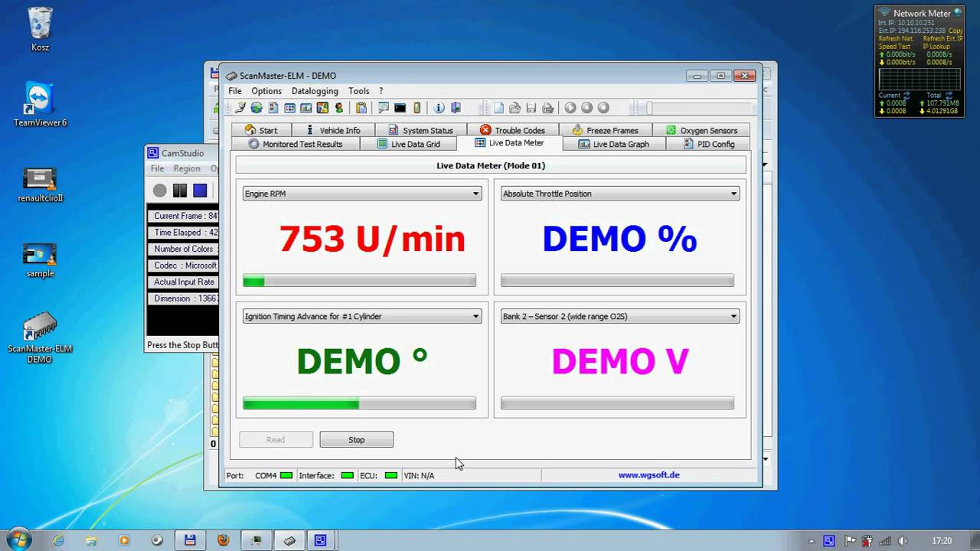Image resolution: width=980 pixels, height=551 pixels.
Task: Open the Options menu in ScanMaster
Action: [x=266, y=91]
